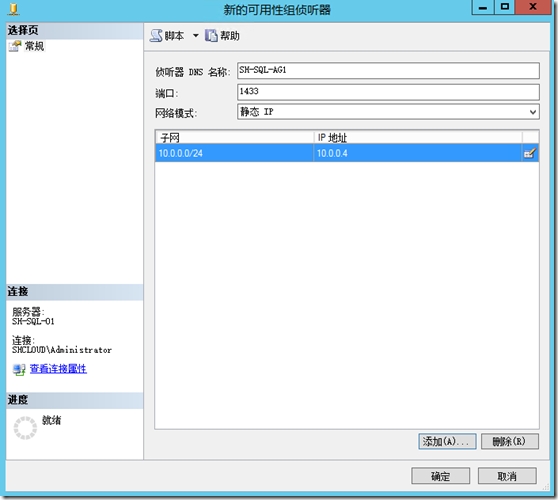Image resolution: width=558 pixels, height=500 pixels.
Task: Click the IP 地址 column header
Action: click(x=418, y=137)
